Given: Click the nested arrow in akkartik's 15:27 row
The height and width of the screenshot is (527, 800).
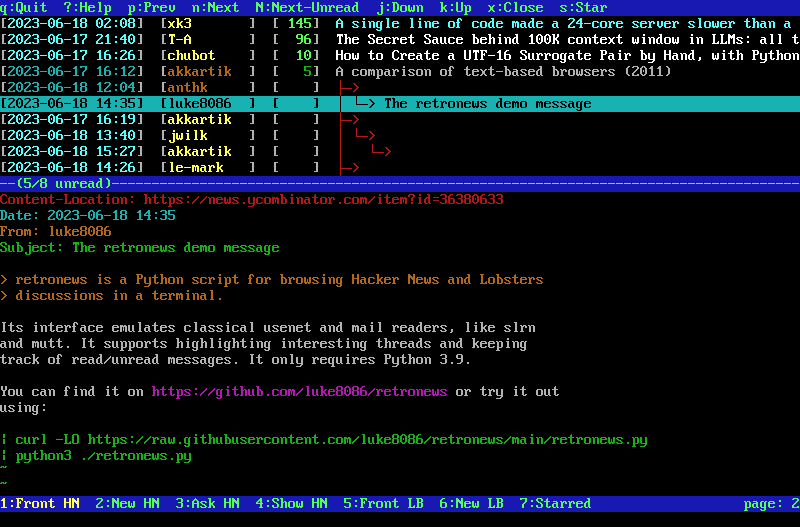Looking at the screenshot, I should pos(381,152).
